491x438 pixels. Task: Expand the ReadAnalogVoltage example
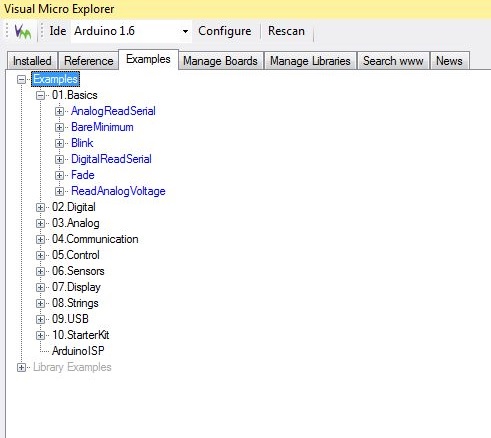[x=59, y=191]
